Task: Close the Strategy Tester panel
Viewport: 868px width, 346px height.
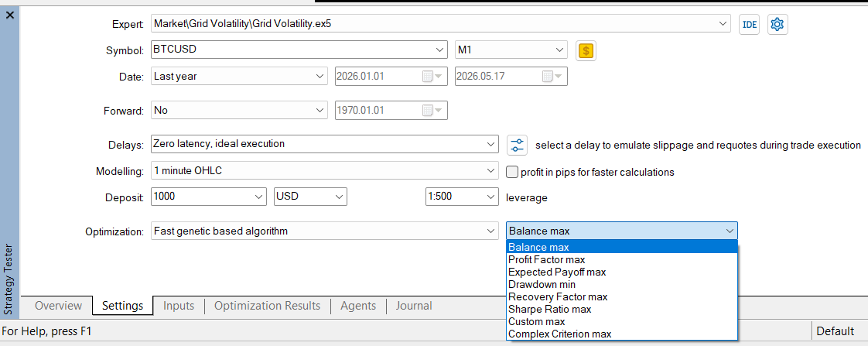Action: point(9,15)
